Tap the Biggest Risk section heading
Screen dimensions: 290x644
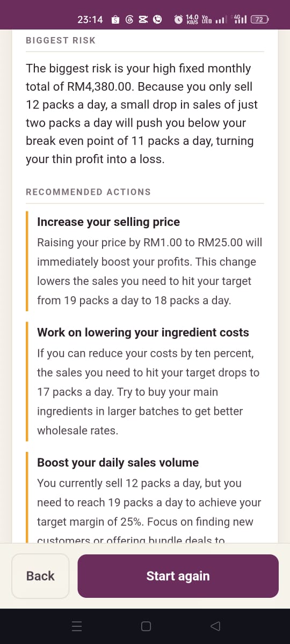pos(61,40)
